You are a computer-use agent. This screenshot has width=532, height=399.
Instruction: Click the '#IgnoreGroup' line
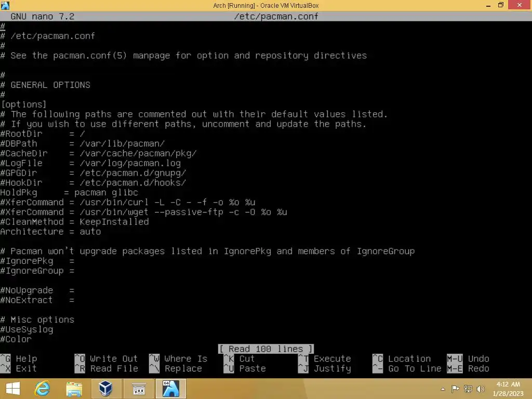[37, 271]
